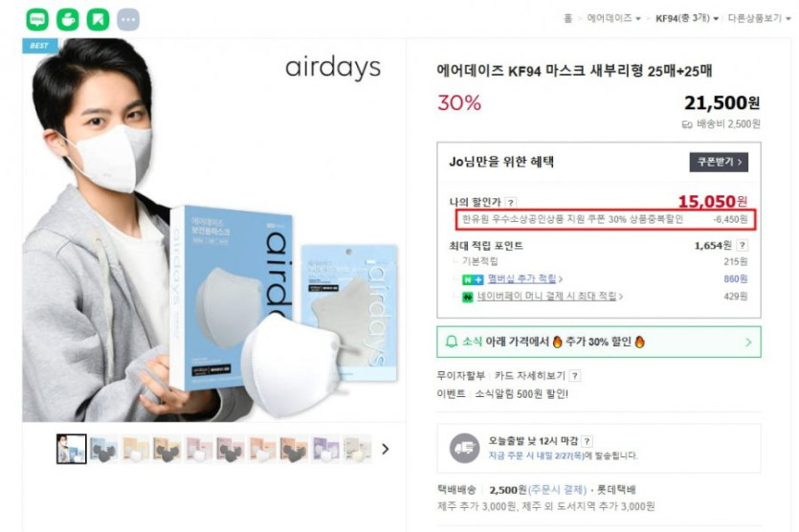Select the purple mask package thumbnail
Viewport: 799px width, 532px height.
pyautogui.click(x=325, y=449)
